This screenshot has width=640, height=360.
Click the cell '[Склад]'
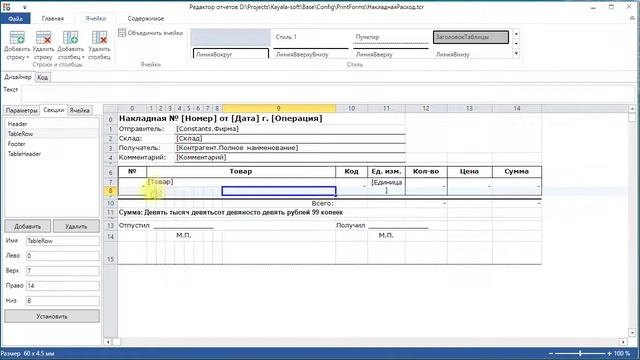290,138
